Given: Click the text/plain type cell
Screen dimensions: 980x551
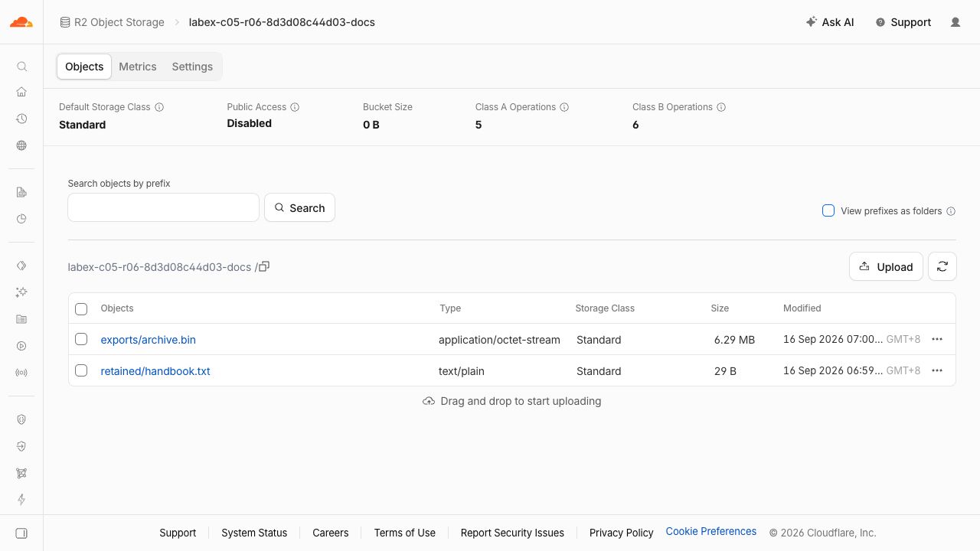Looking at the screenshot, I should [462, 371].
